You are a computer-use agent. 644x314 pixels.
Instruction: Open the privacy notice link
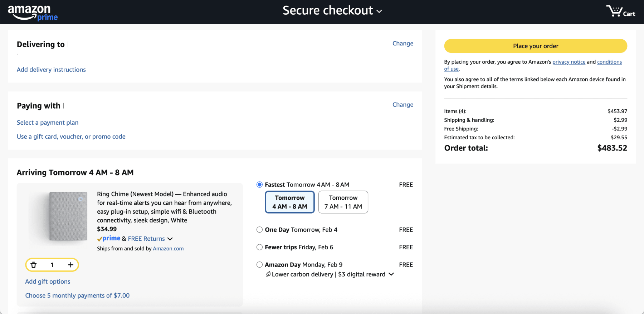tap(569, 62)
